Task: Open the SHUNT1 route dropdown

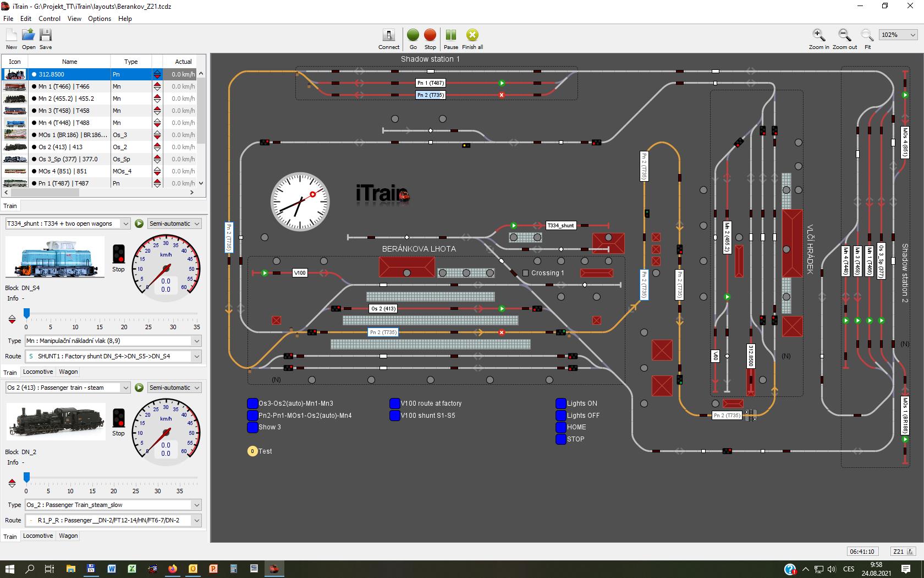Action: (196, 356)
